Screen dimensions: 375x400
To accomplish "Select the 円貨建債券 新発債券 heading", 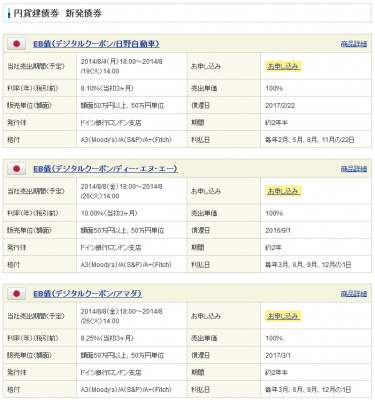I will click(x=58, y=13).
